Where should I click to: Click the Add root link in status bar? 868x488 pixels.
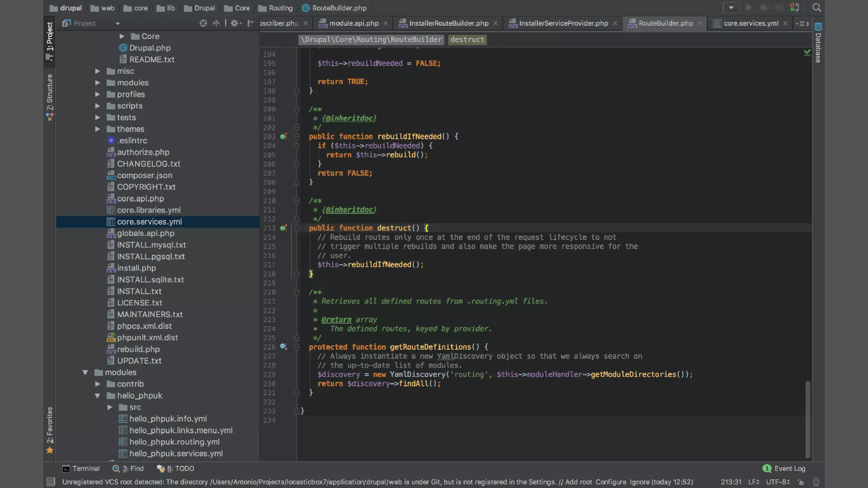pos(578,482)
